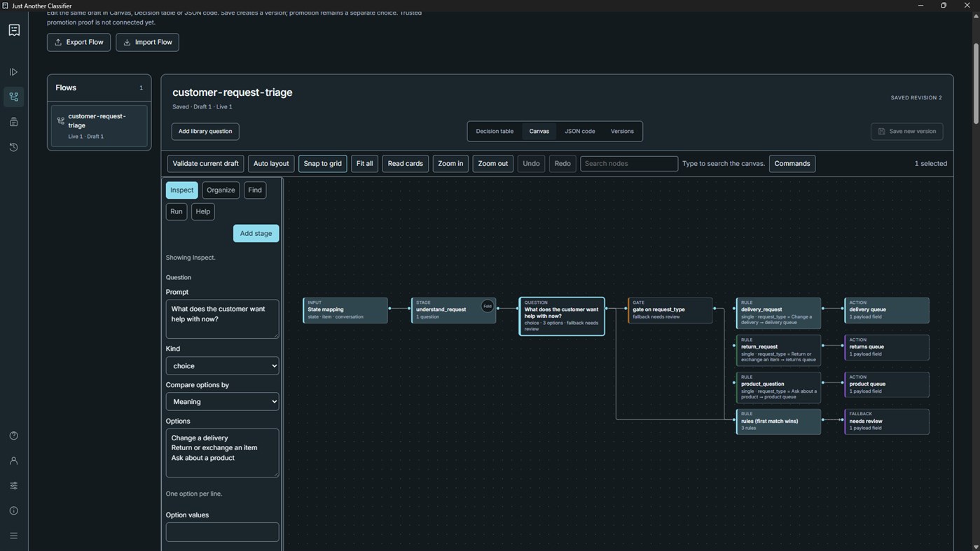980x551 pixels.
Task: Click the receipt-style app logo icon in the sidebar
Action: click(x=14, y=30)
